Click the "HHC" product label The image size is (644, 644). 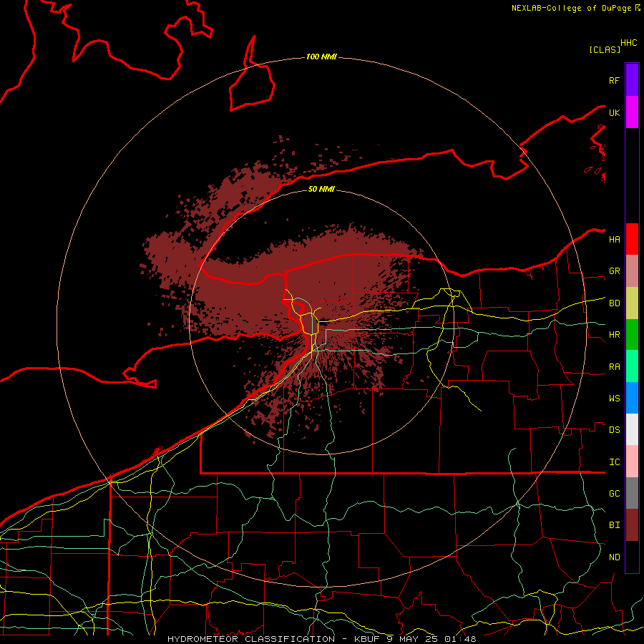(628, 43)
